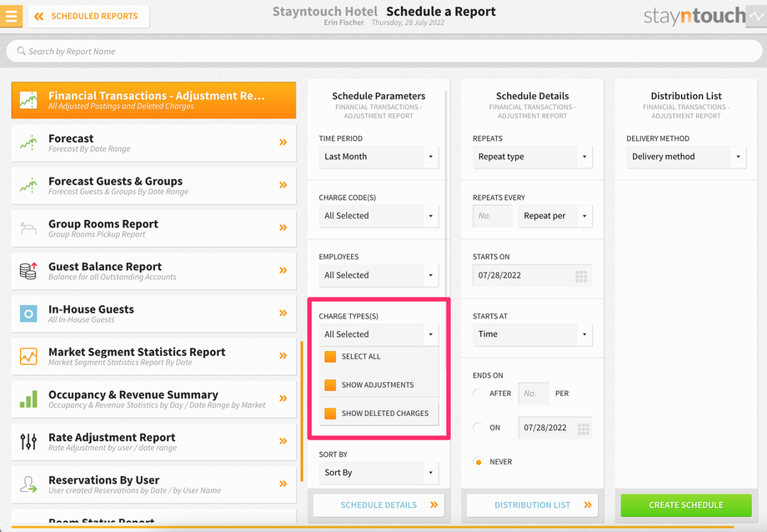767x532 pixels.
Task: Select Occupancy & Revenue Summary report
Action: pos(153,399)
